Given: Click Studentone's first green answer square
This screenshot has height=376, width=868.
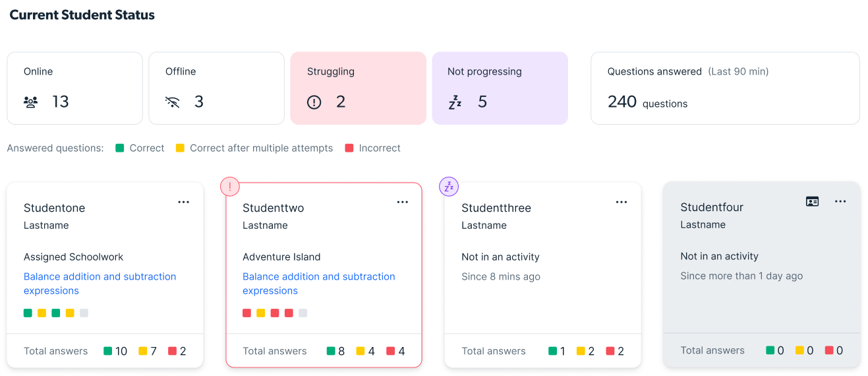Looking at the screenshot, I should pos(28,313).
